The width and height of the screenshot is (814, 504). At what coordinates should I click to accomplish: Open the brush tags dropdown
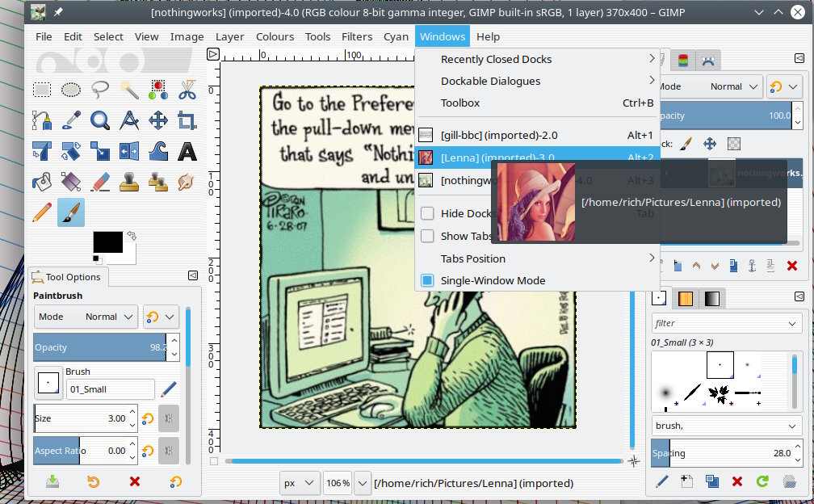726,426
